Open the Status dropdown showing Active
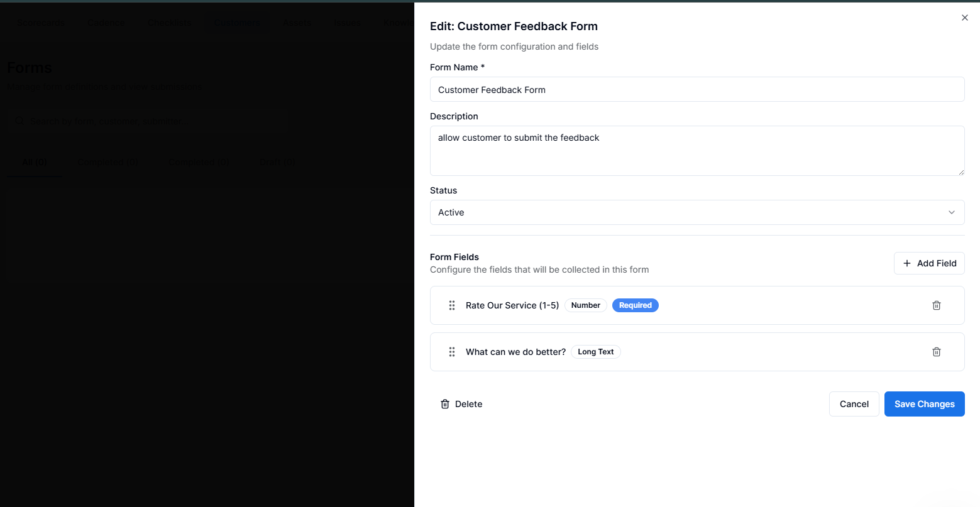The width and height of the screenshot is (980, 507). point(696,212)
